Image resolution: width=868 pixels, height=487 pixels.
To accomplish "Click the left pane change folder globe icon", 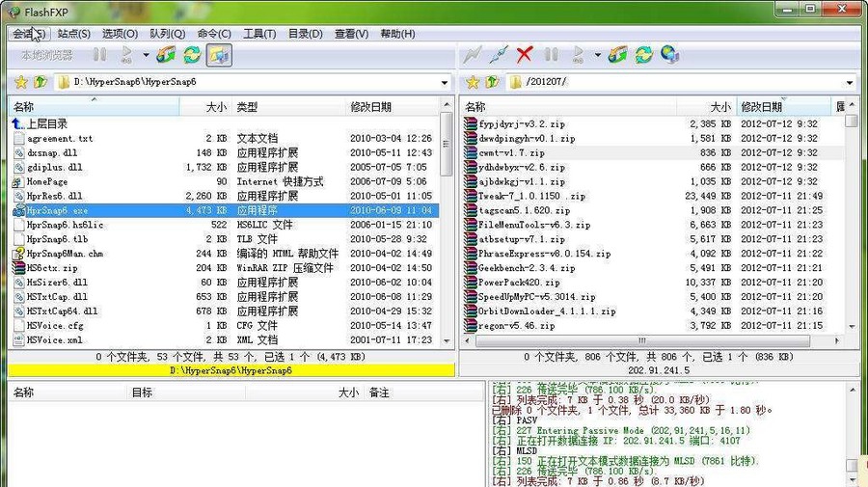I will coord(166,55).
